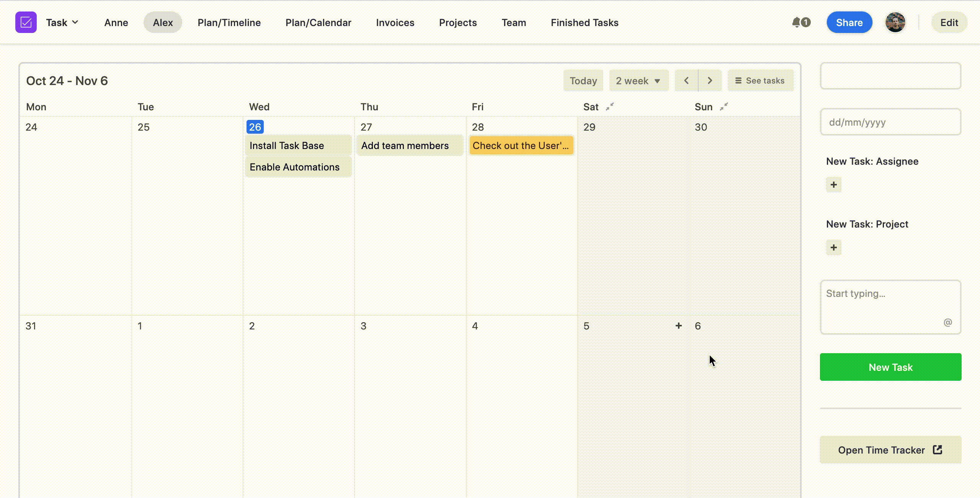
Task: Switch to the Anne tab
Action: (116, 23)
